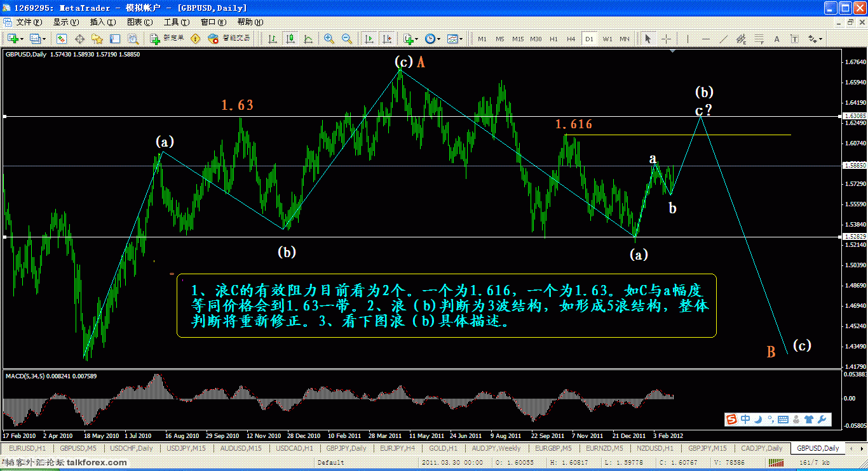The image size is (868, 471).
Task: Open the 帮助(H) Help menu
Action: click(251, 22)
